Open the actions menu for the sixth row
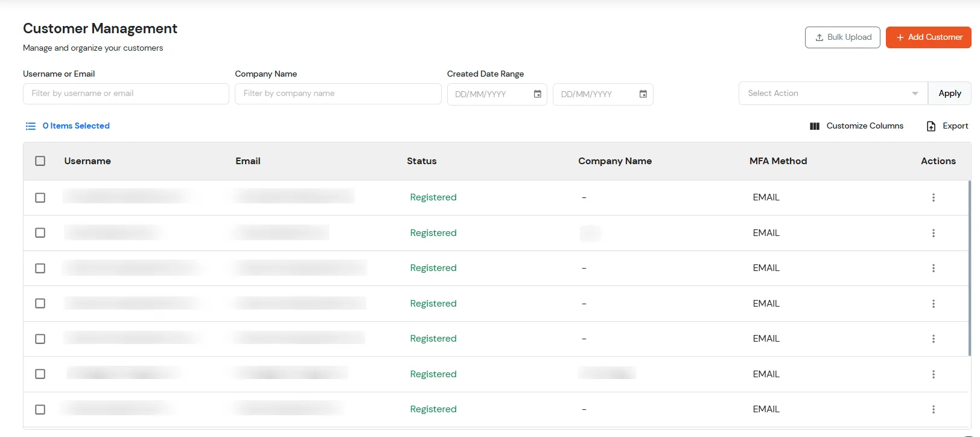 tap(934, 374)
